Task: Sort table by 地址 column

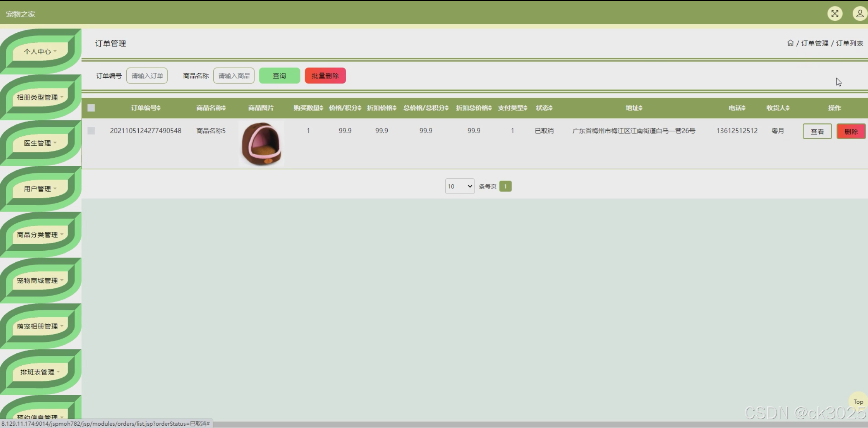Action: click(634, 108)
